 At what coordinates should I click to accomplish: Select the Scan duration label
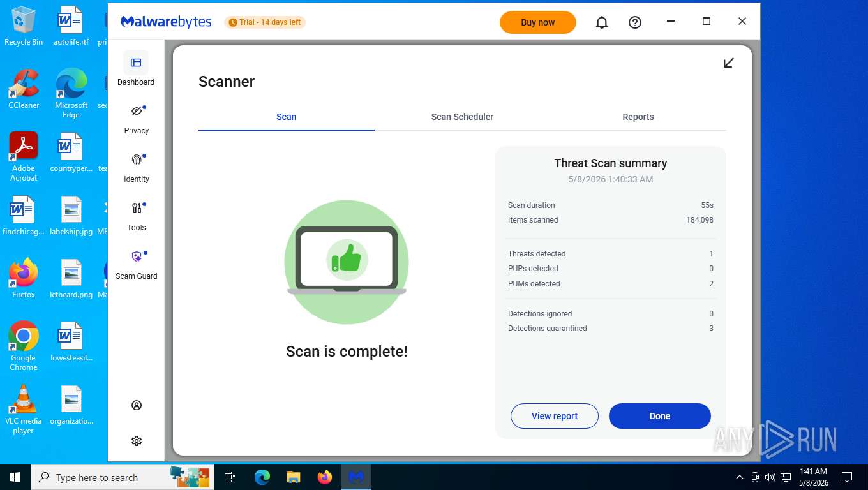point(532,205)
